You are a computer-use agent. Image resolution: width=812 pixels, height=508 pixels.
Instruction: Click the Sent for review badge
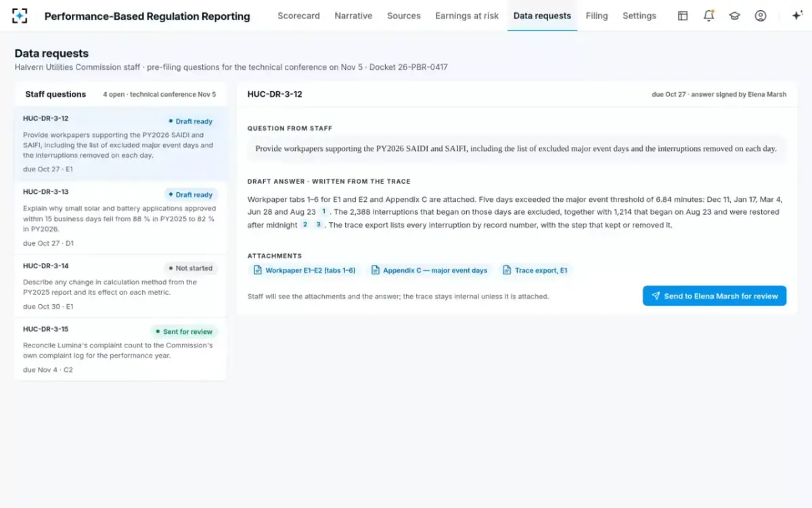click(x=184, y=332)
